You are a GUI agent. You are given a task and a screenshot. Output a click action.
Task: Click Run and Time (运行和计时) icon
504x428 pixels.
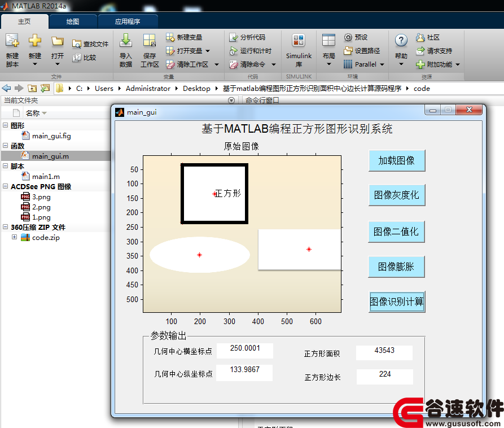click(x=233, y=51)
